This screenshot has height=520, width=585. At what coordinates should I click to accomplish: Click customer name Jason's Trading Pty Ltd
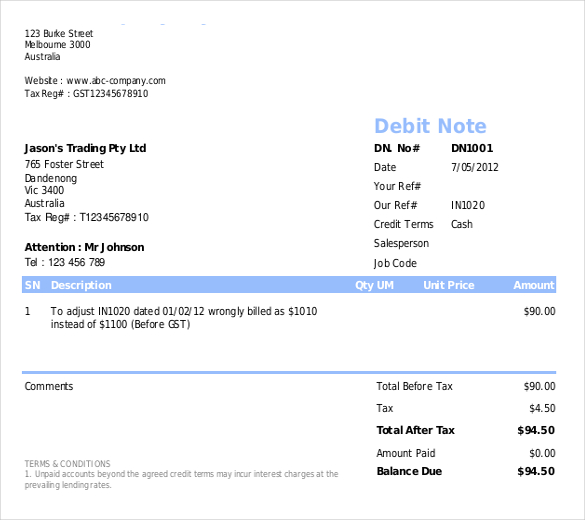tap(85, 148)
